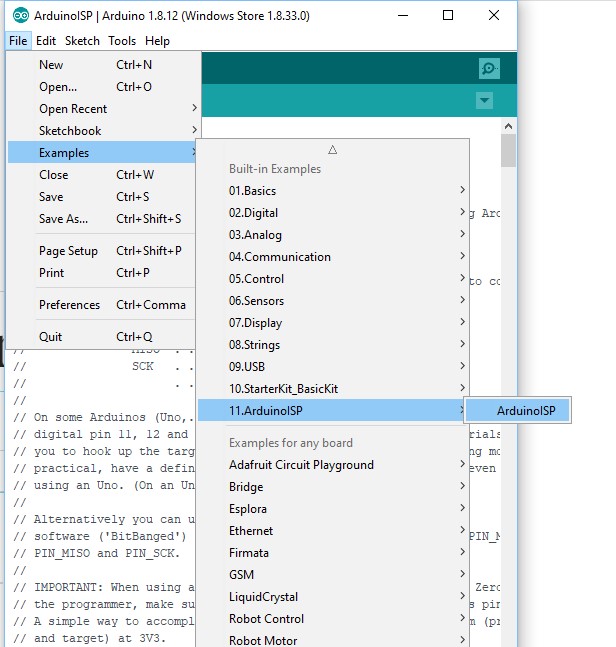This screenshot has height=647, width=616.
Task: Expand the GSM library examples
Action: click(333, 575)
